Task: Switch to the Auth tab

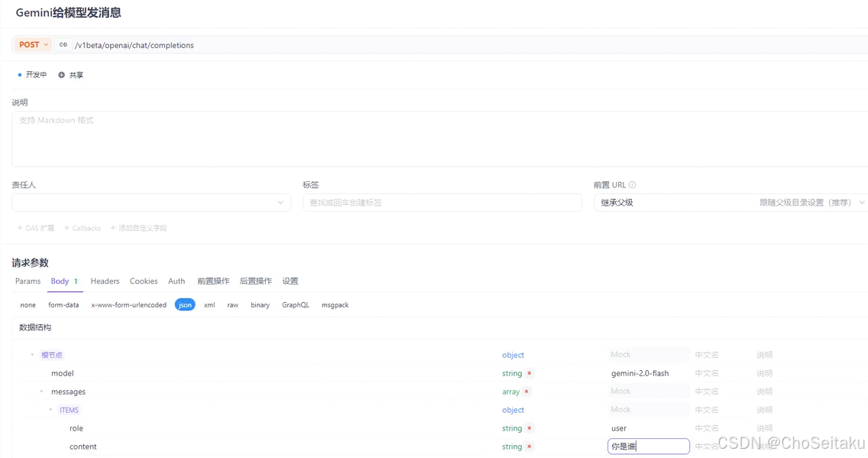Action: pos(177,281)
